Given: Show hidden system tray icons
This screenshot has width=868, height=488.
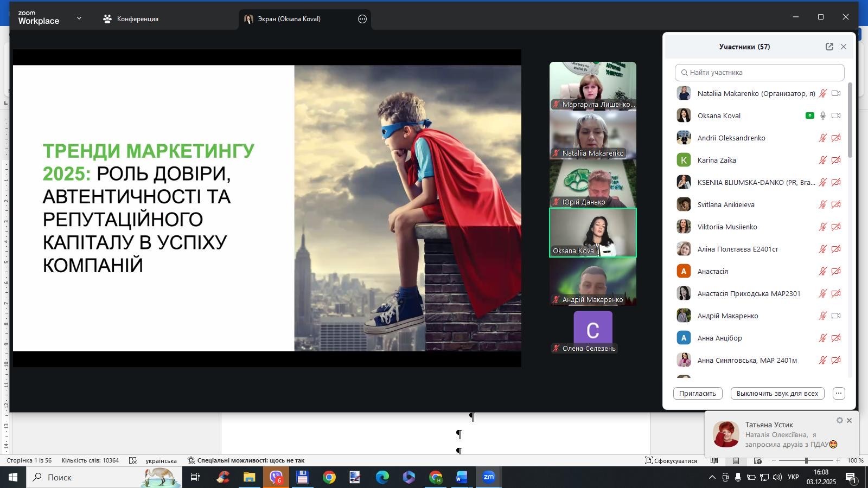Looking at the screenshot, I should (x=712, y=477).
